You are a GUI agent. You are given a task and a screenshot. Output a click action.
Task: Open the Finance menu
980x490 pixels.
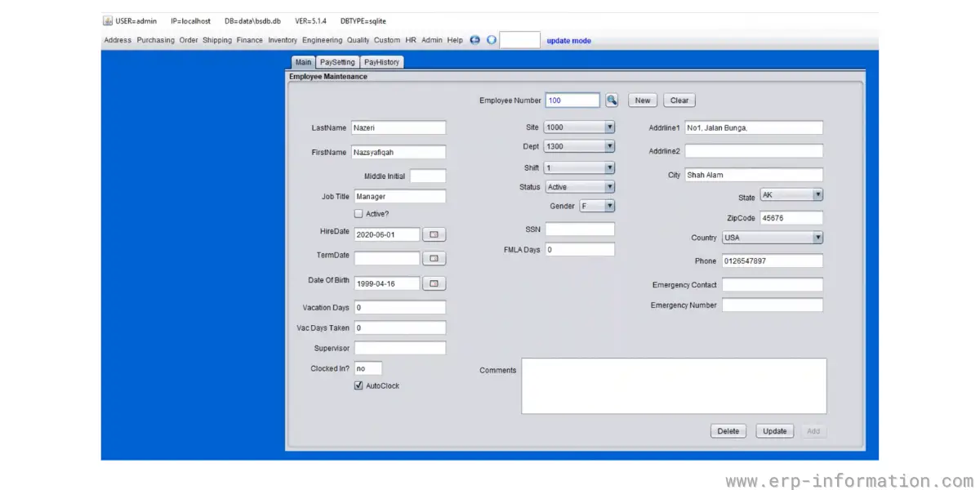[x=250, y=40]
